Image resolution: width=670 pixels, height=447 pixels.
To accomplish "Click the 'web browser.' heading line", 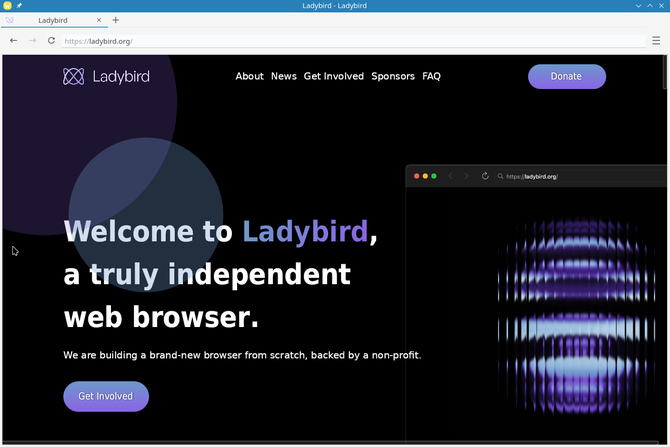I will tap(161, 318).
